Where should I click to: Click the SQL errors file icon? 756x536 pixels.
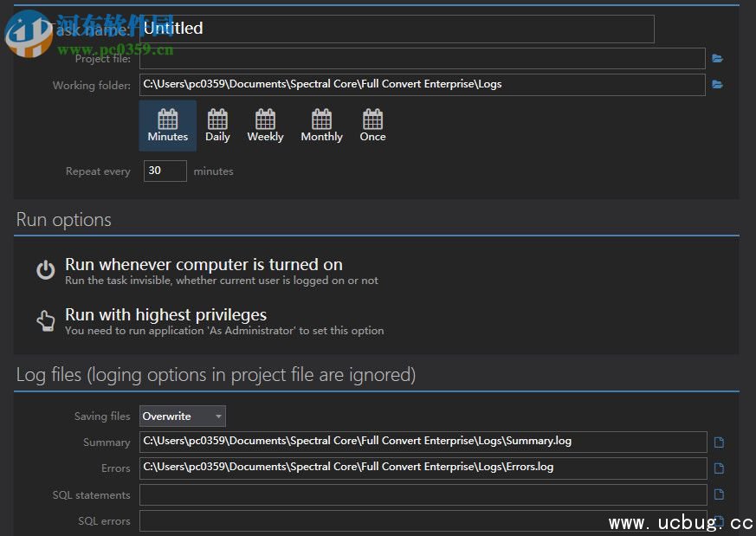[x=719, y=520]
